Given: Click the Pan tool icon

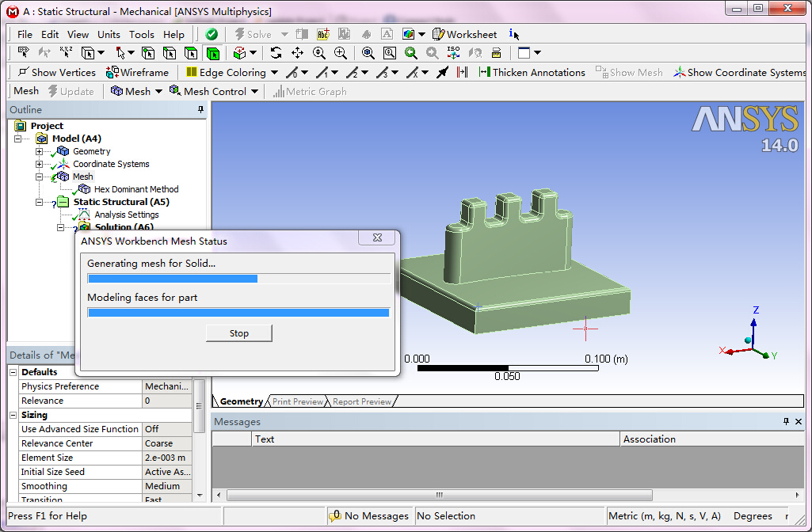Looking at the screenshot, I should point(297,53).
